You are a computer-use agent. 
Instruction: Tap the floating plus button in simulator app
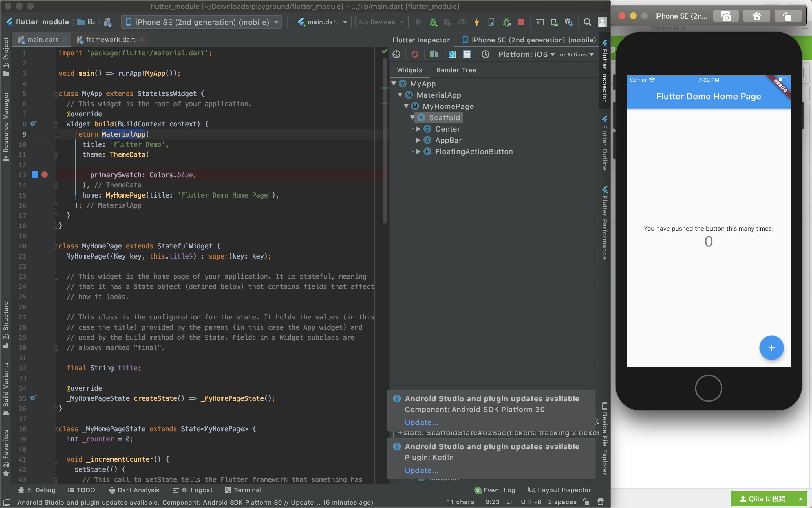(x=771, y=348)
